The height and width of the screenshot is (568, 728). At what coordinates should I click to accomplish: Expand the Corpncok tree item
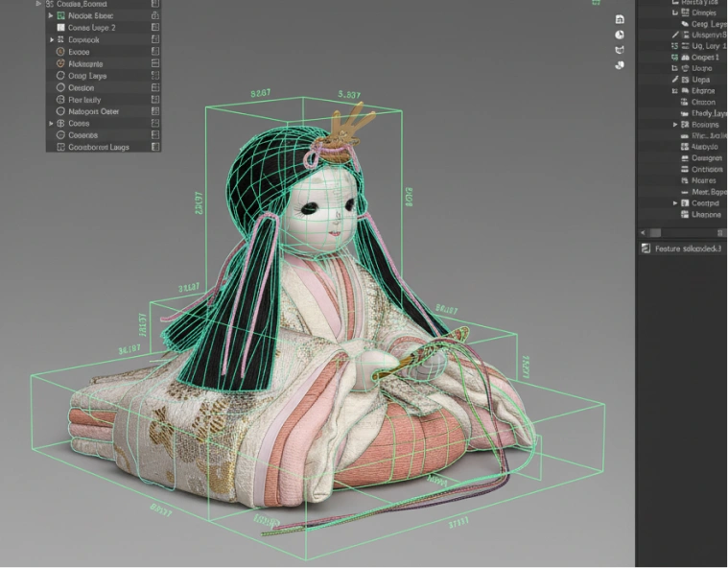tap(52, 39)
